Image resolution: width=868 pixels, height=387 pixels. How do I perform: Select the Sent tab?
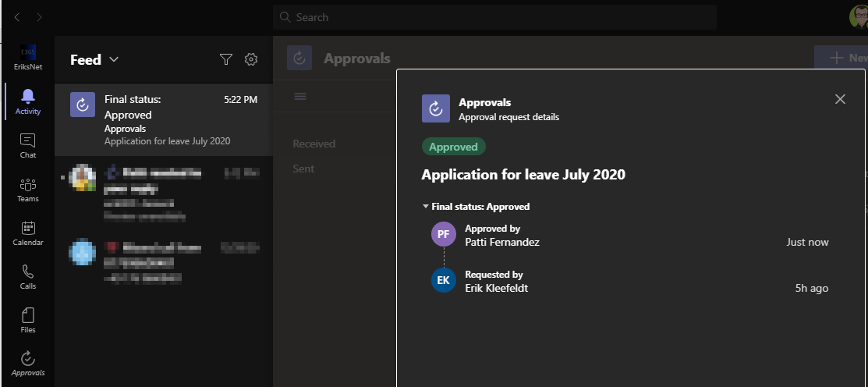pos(303,169)
